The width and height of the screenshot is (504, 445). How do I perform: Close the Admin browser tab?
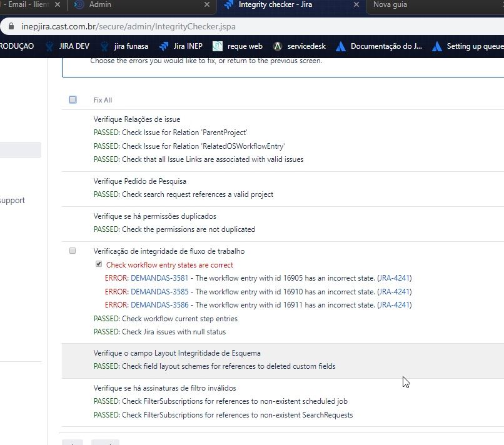coord(207,4)
